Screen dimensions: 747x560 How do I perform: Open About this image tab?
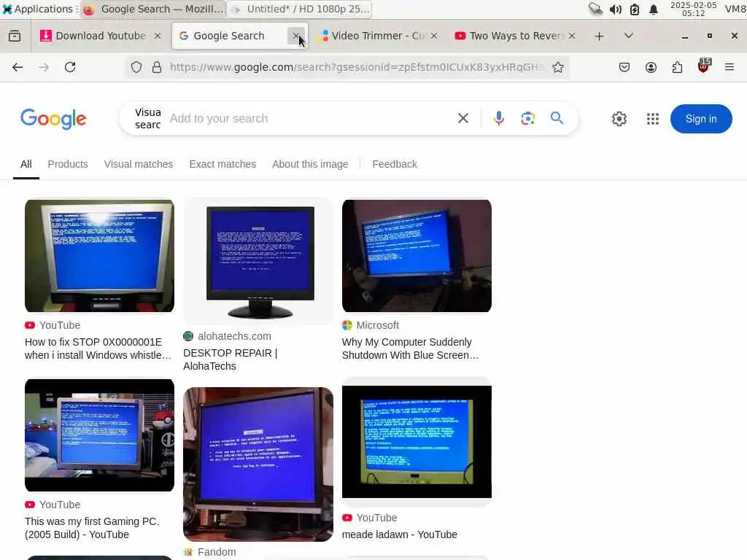coord(310,164)
